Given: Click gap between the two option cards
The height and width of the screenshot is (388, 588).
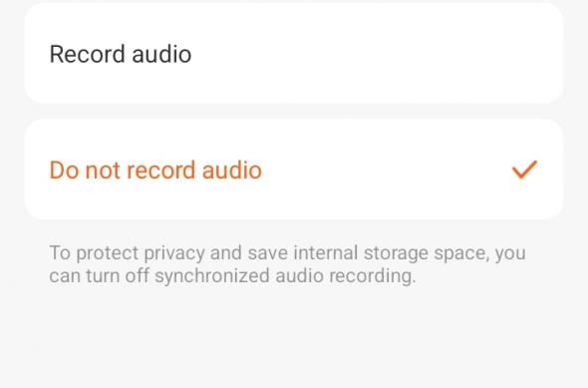Looking at the screenshot, I should tap(294, 111).
